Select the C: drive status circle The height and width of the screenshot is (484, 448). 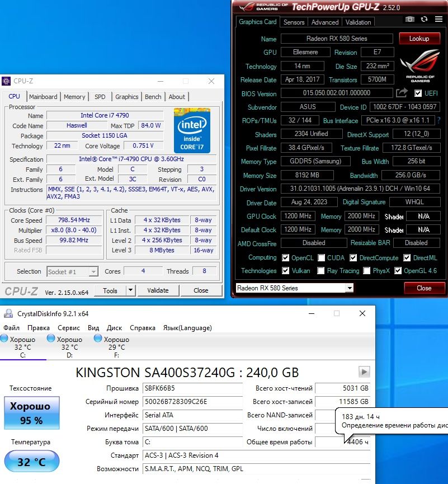point(4,339)
